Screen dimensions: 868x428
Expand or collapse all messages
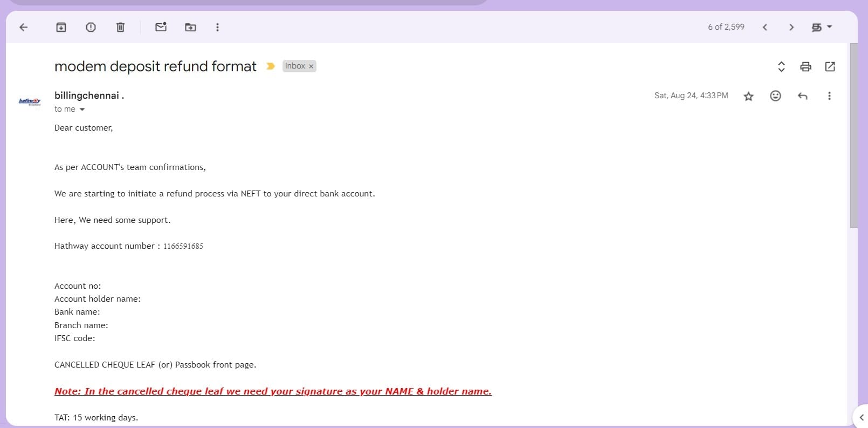click(x=781, y=66)
